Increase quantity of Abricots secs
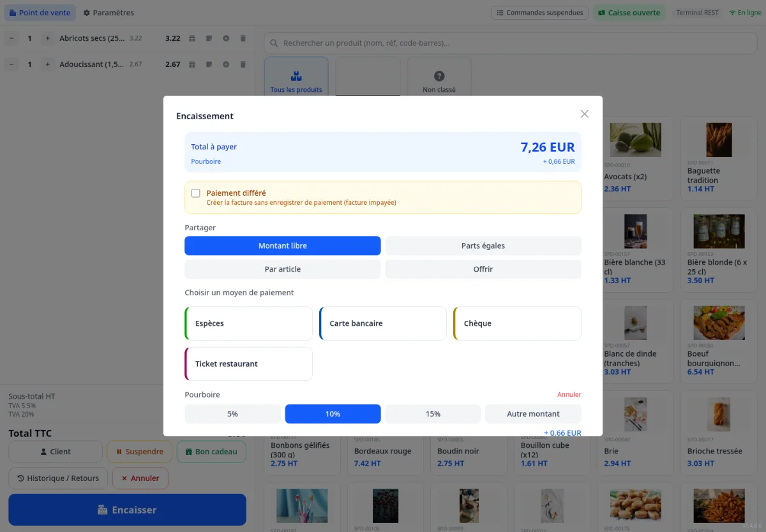The height and width of the screenshot is (532, 766). 47,38
